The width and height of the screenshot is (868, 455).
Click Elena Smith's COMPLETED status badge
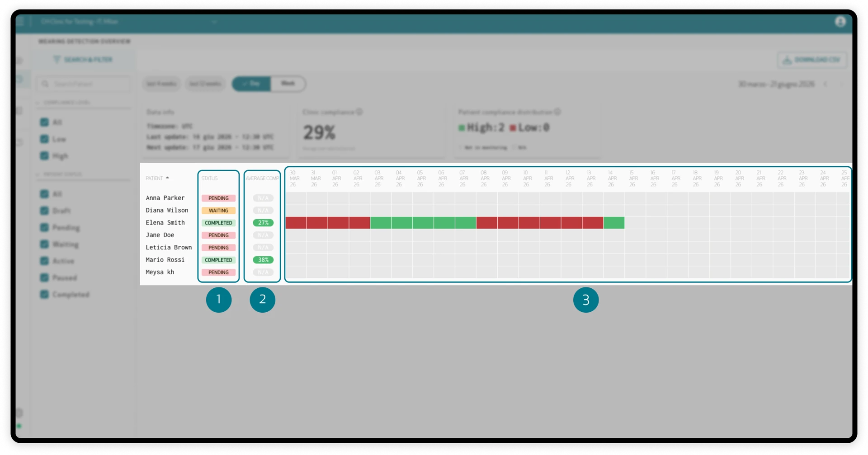pos(218,223)
